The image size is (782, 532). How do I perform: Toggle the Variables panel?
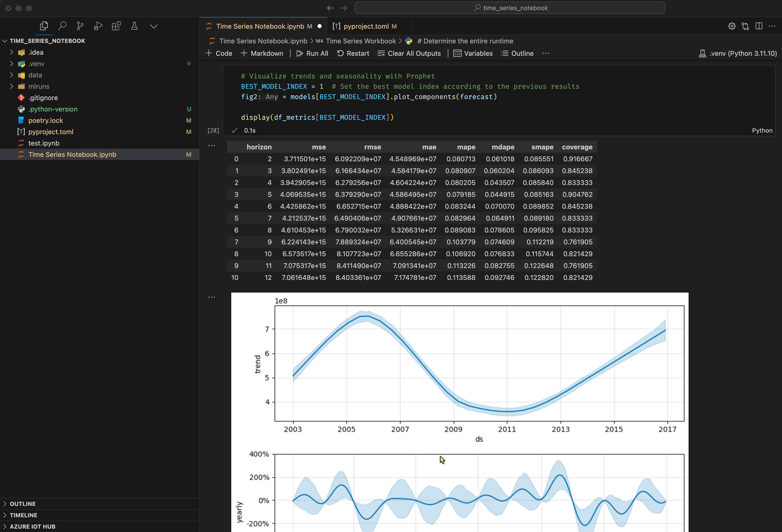point(473,53)
